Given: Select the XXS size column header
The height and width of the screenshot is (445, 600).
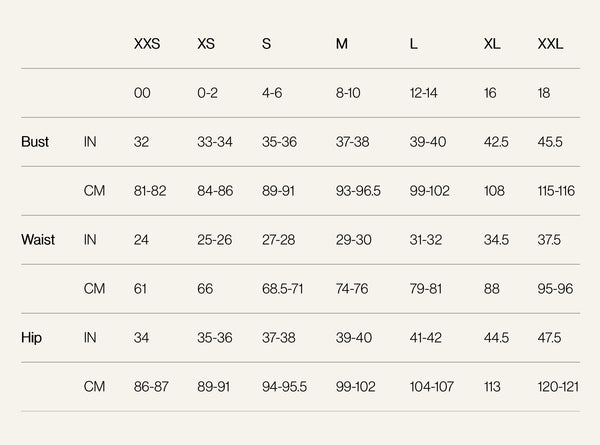Looking at the screenshot, I should coord(147,44).
